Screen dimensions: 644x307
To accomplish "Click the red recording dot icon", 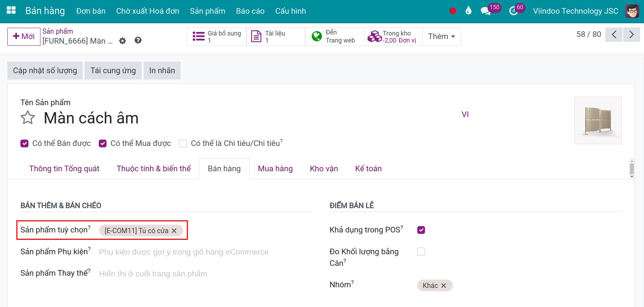I will click(x=453, y=11).
